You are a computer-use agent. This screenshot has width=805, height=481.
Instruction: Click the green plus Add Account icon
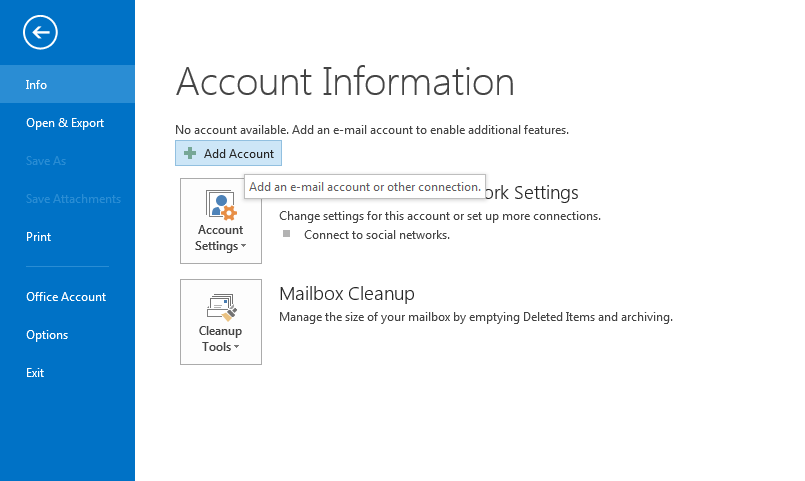pos(190,153)
